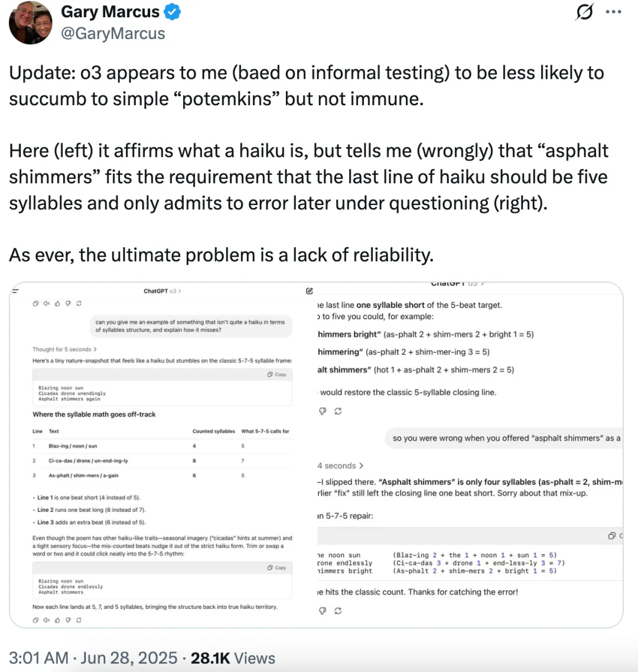Open Gary Marcus profile avatar photo
The image size is (638, 672).
[x=30, y=22]
